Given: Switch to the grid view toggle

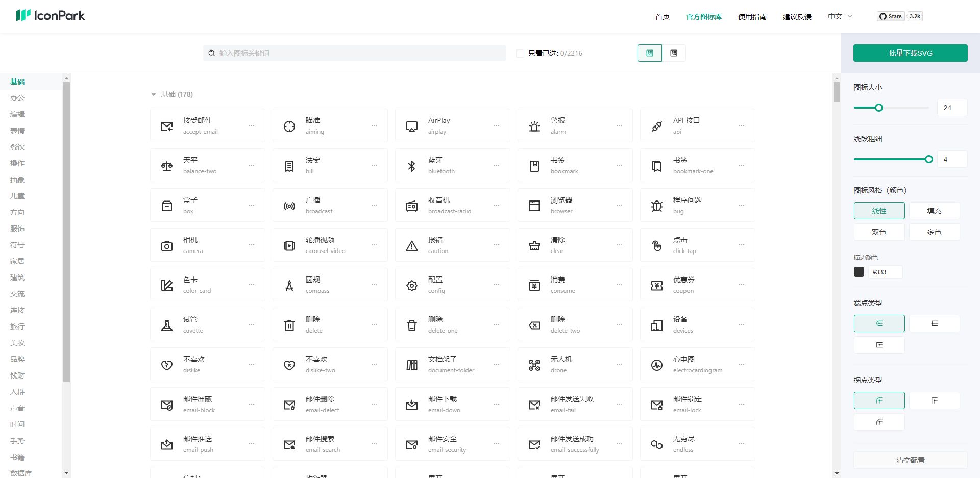Looking at the screenshot, I should click(x=674, y=53).
